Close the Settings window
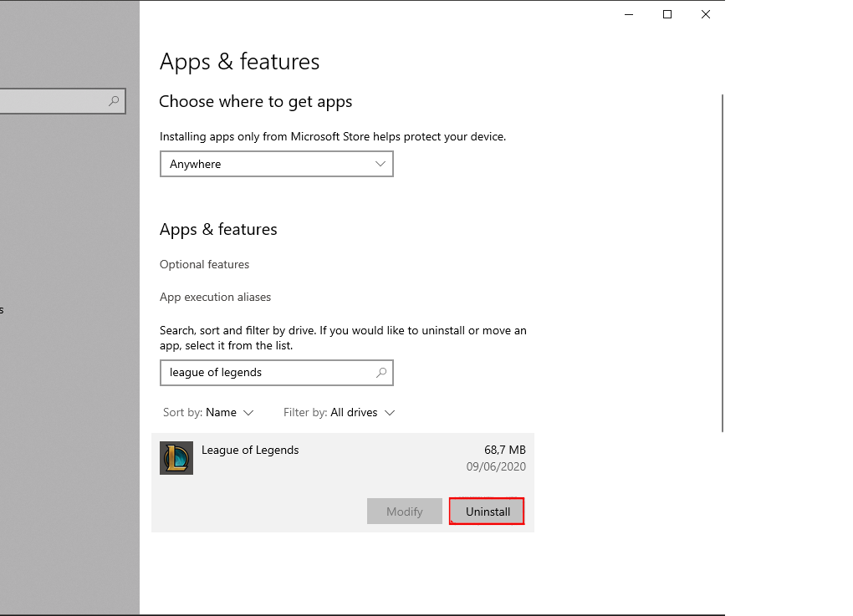 [706, 15]
